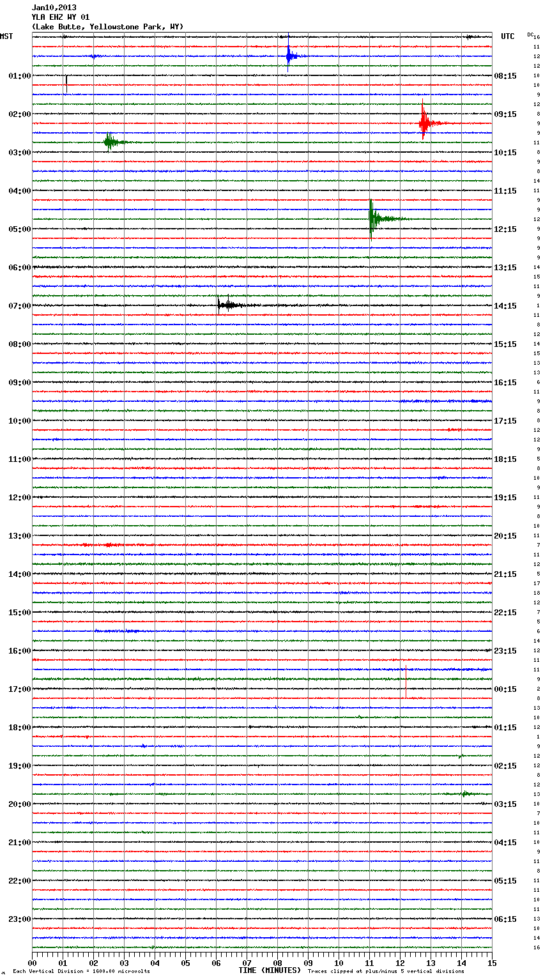Select the station code YLA EHZ WY 01

pos(61,17)
